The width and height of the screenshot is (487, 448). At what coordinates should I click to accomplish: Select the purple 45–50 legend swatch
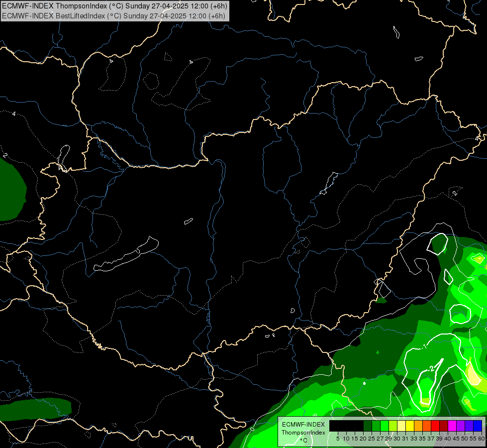461,426
